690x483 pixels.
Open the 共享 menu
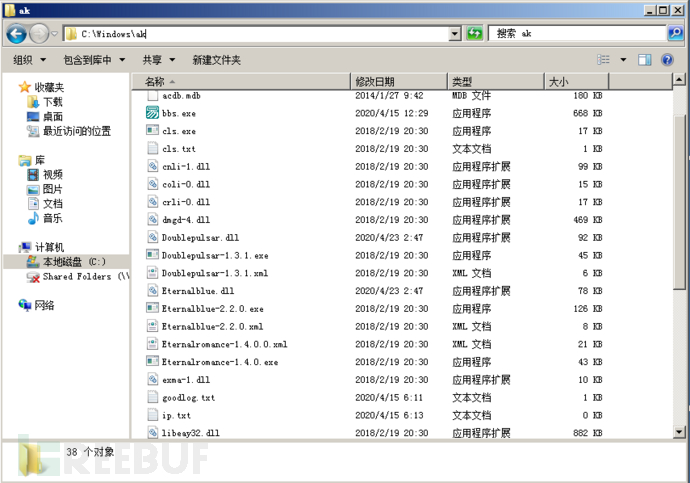(158, 60)
